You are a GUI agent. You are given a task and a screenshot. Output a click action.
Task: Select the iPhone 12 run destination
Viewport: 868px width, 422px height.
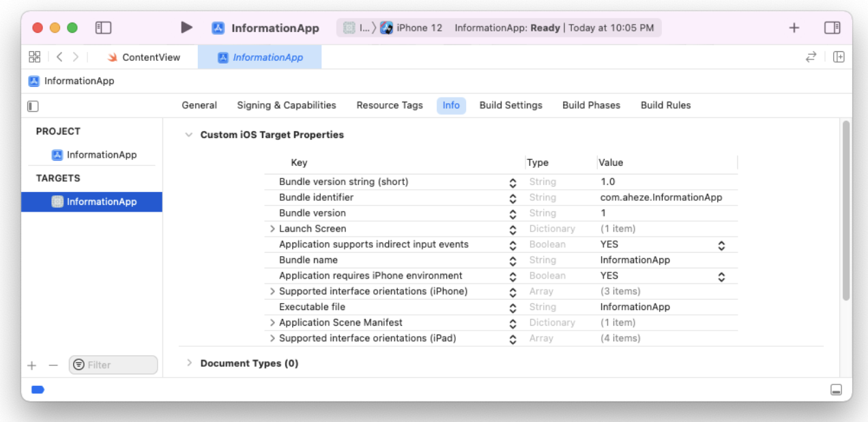(411, 28)
